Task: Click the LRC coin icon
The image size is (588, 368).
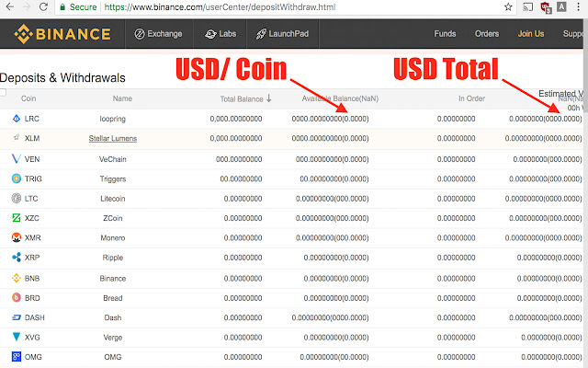Action: point(17,119)
